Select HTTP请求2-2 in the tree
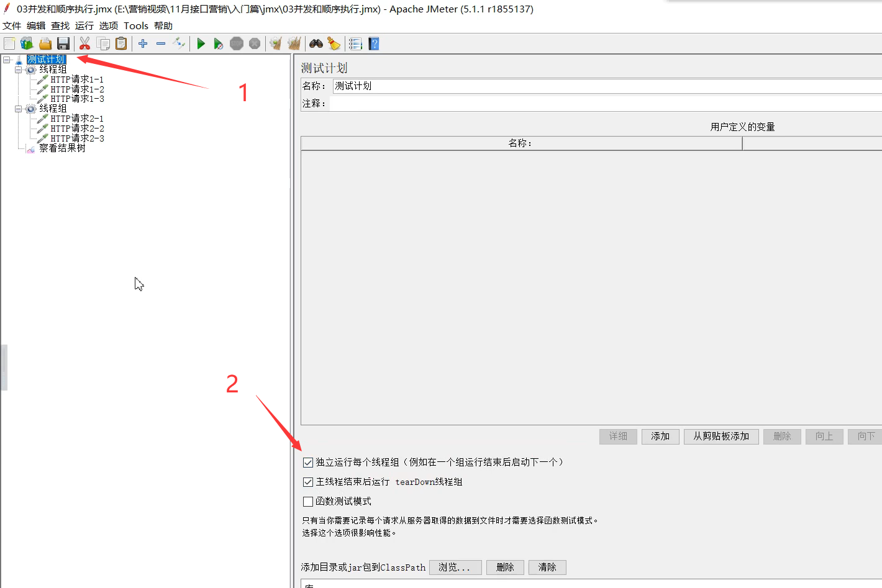Image resolution: width=882 pixels, height=588 pixels. click(77, 129)
